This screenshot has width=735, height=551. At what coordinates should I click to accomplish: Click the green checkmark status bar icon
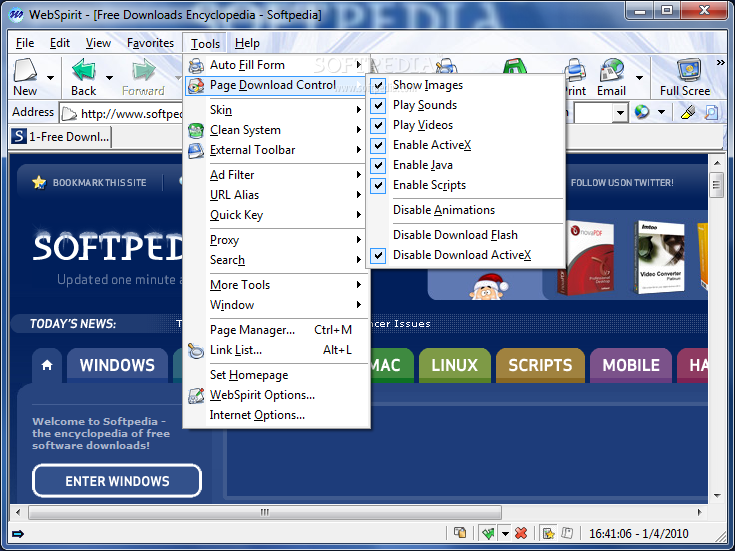(488, 533)
